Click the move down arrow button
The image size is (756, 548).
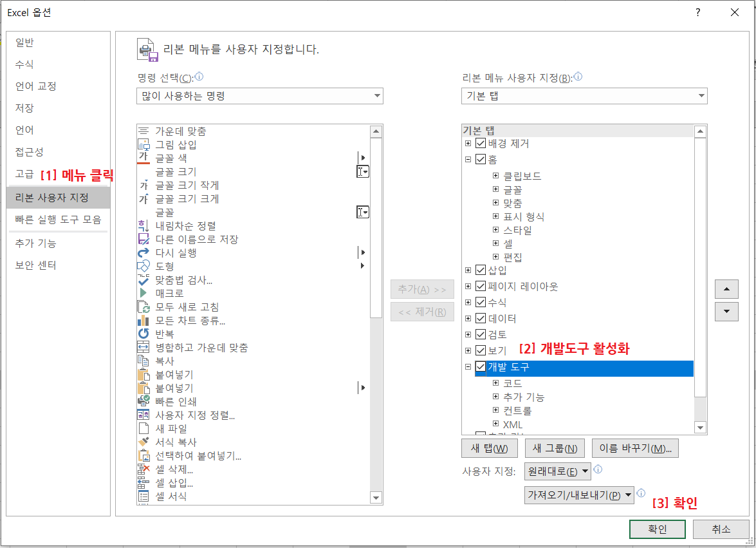(x=726, y=312)
